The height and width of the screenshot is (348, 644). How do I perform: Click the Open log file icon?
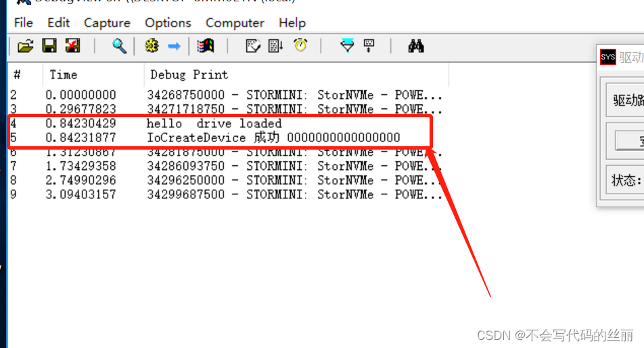(26, 45)
